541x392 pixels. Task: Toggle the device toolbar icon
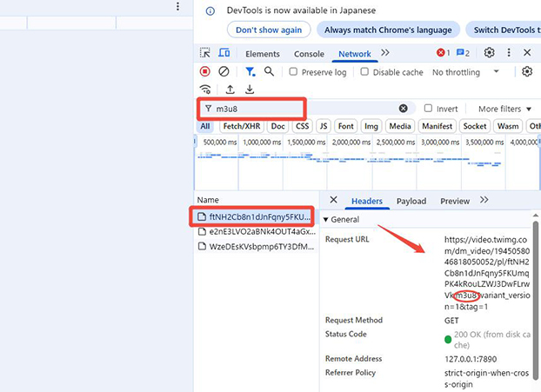click(224, 54)
